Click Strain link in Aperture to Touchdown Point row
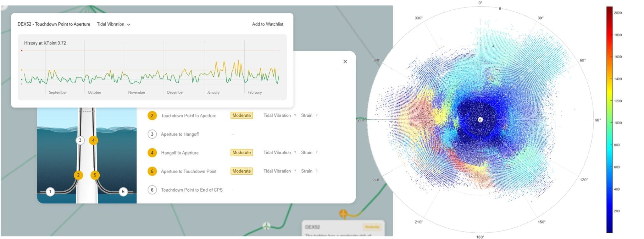Viewport: 644px width, 239px height. pos(306,171)
